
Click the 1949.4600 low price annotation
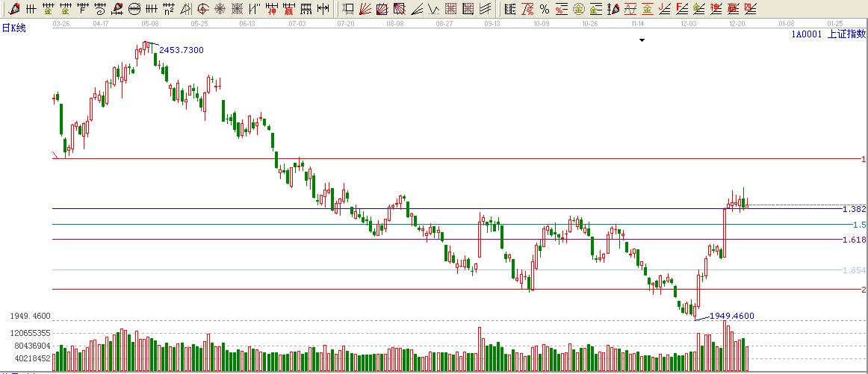731,316
